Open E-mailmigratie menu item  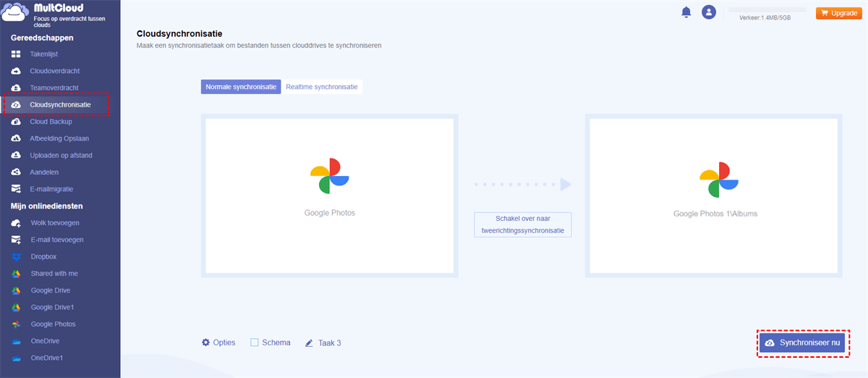coord(51,189)
